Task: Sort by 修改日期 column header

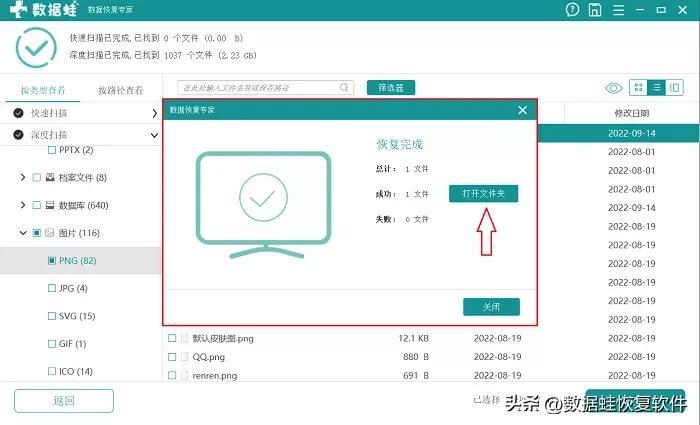Action: point(632,113)
